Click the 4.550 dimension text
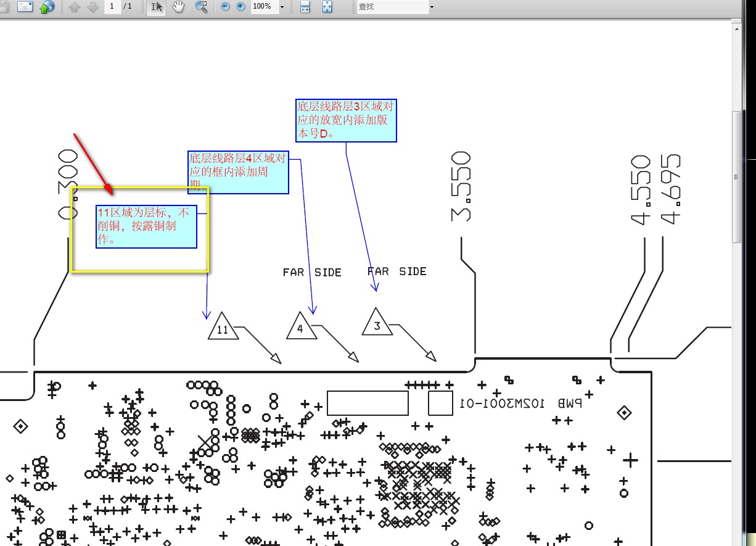The image size is (756, 546). coord(641,189)
